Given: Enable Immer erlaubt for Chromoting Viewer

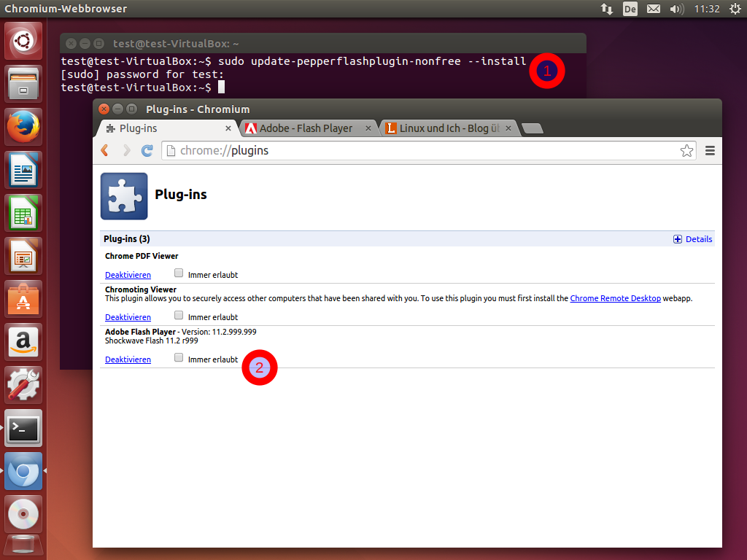Looking at the screenshot, I should (x=179, y=316).
